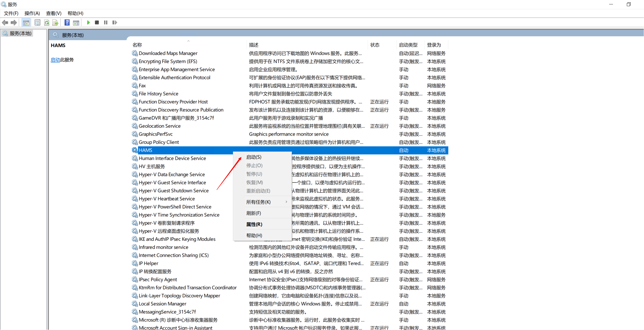Choose 属性(R) in the context menu
The image size is (644, 330).
(x=254, y=224)
